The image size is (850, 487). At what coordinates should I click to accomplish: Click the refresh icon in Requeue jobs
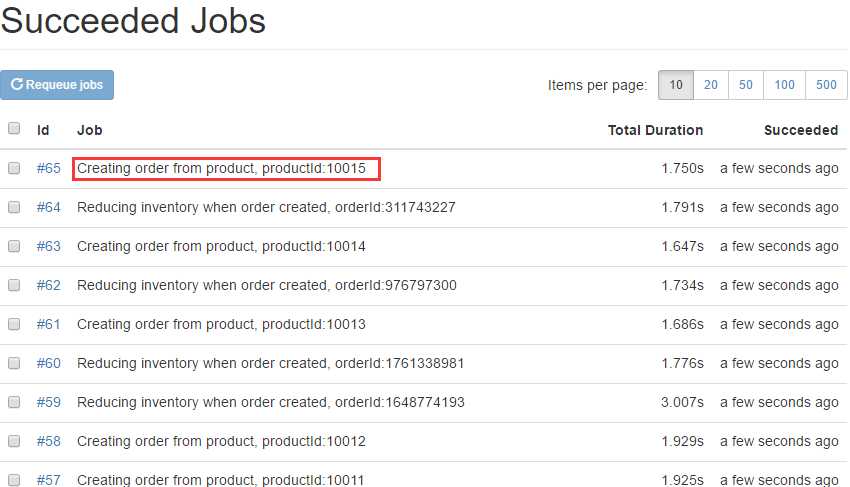click(17, 85)
